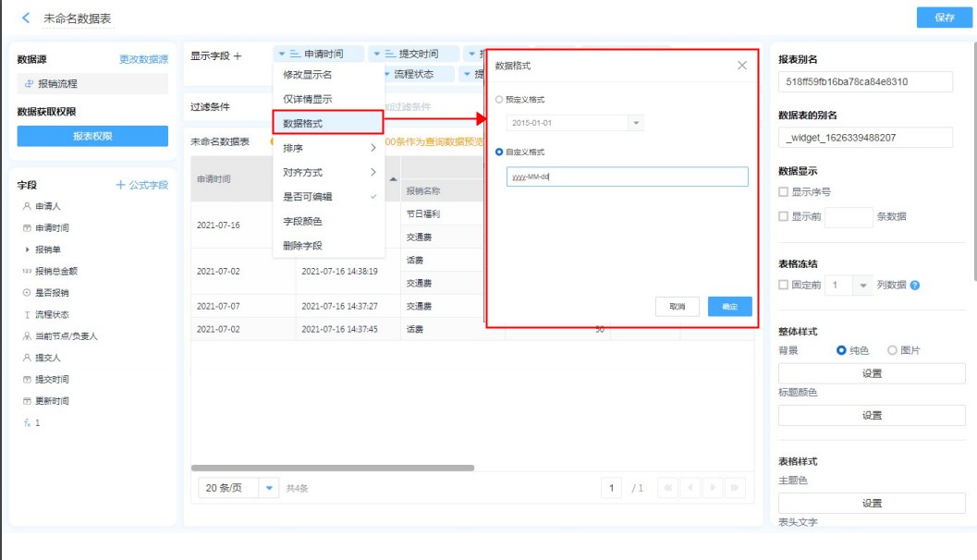The height and width of the screenshot is (560, 977).
Task: Click the plus icon beside 显示字段
Action: (x=238, y=56)
